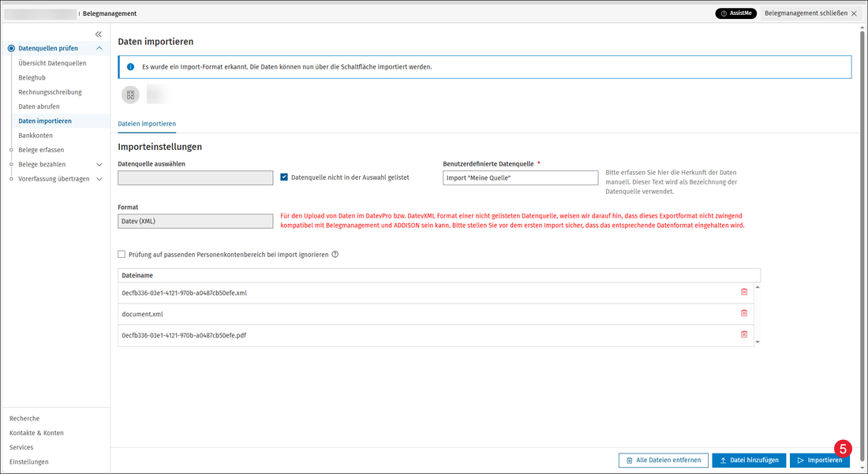Go to 'Belege erfassen' step
The width and height of the screenshot is (868, 474).
pyautogui.click(x=41, y=149)
